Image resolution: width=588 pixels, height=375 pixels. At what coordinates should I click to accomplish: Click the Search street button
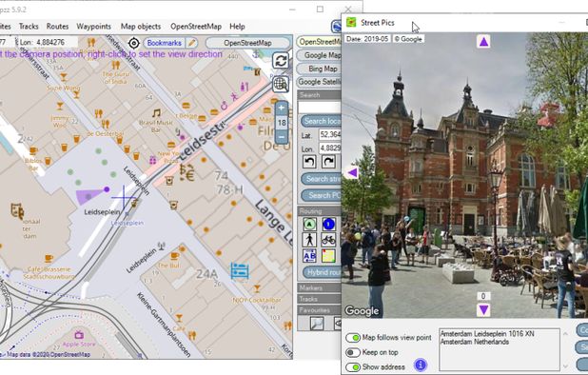(321, 179)
